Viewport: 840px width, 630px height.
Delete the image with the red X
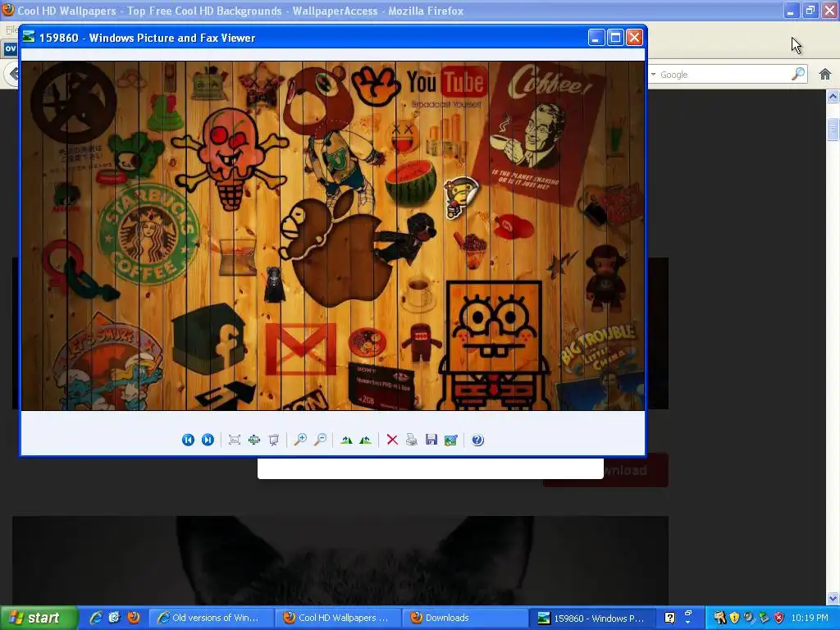pyautogui.click(x=392, y=440)
